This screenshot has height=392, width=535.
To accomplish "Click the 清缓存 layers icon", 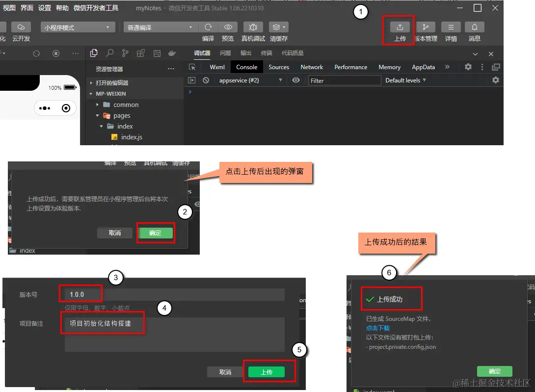I will coord(278,27).
